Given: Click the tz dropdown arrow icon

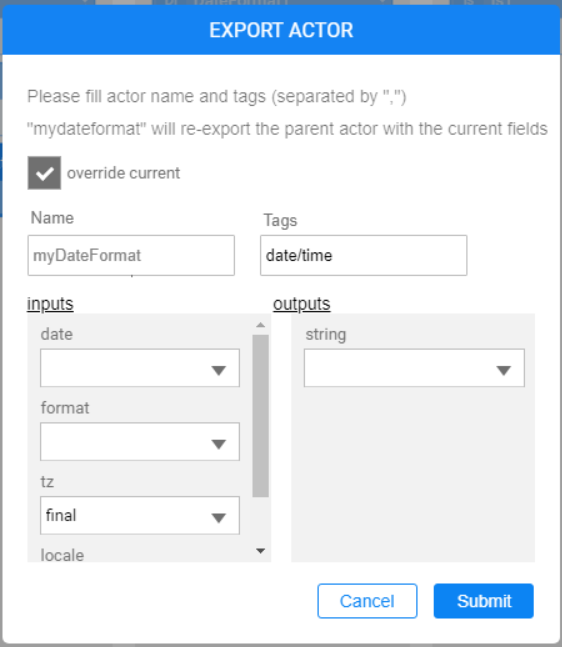Looking at the screenshot, I should [219, 517].
